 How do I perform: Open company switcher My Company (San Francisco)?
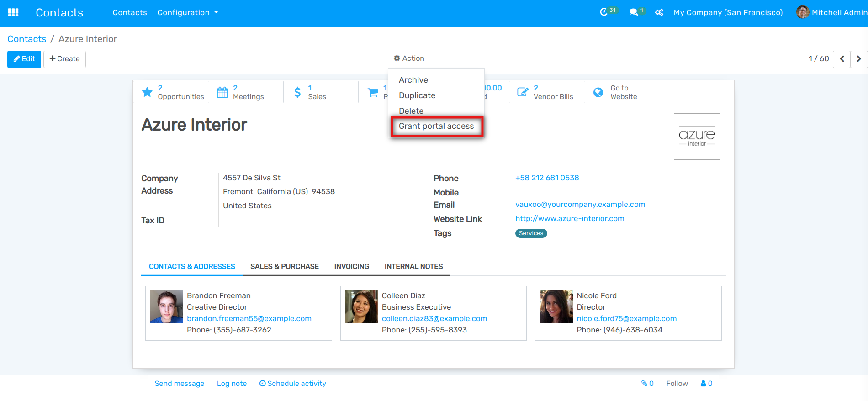[x=728, y=13]
